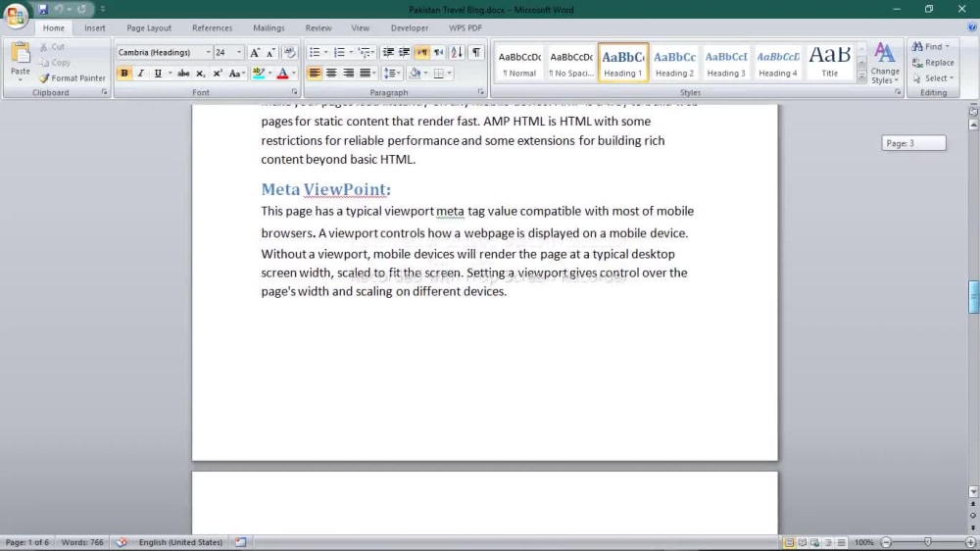The height and width of the screenshot is (551, 980).
Task: Set left-to-right text direction
Action: click(421, 53)
